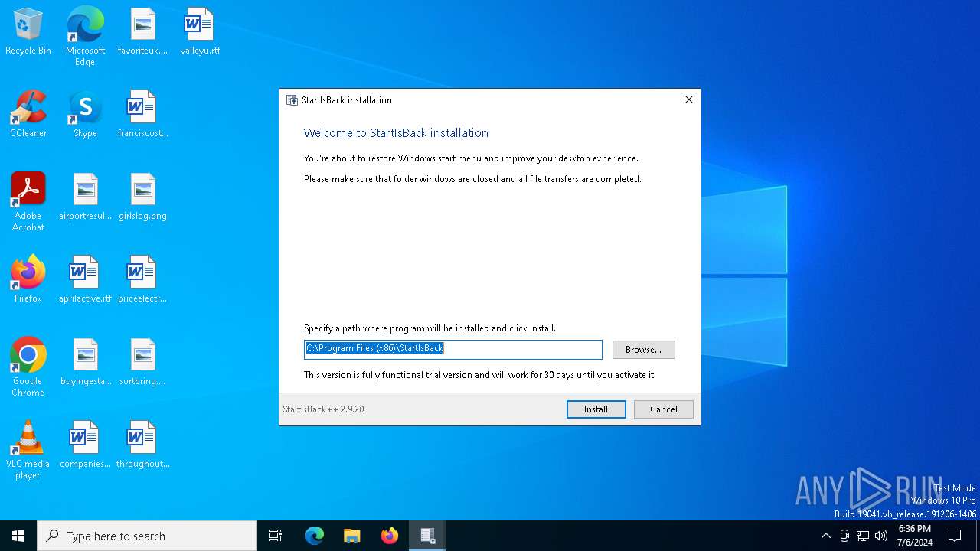Open the Recycle Bin desktop icon
The width and height of the screenshot is (980, 551).
[x=28, y=32]
